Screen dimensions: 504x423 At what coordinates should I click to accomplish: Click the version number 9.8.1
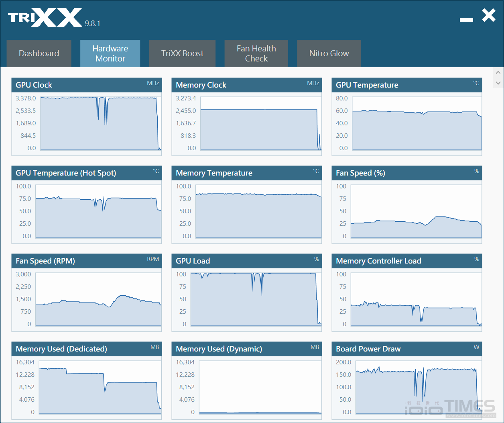(93, 24)
